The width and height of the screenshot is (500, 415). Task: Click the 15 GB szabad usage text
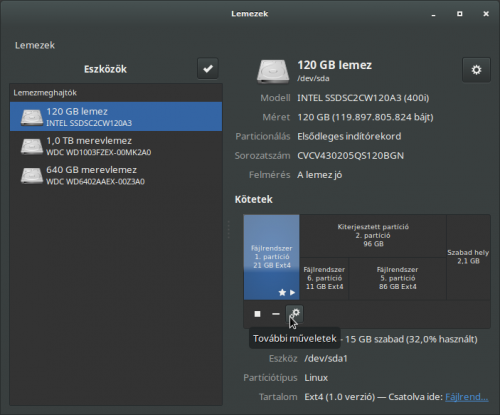click(411, 339)
